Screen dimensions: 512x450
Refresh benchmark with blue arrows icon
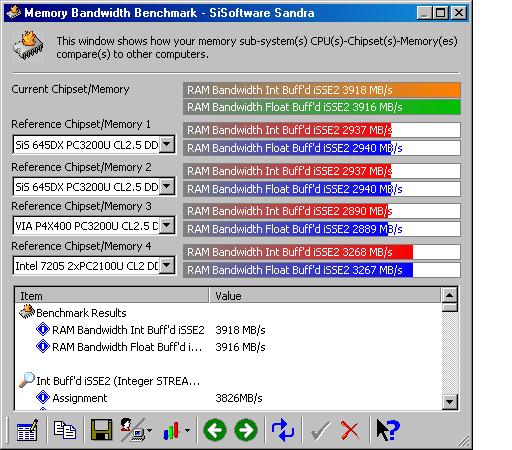pos(283,430)
